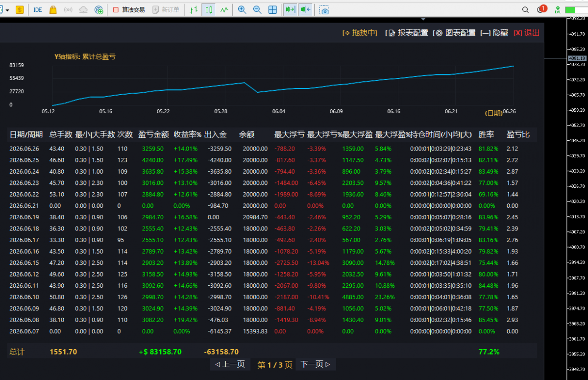Toggle chart shift from right edge
The image size is (588, 380).
[x=305, y=9]
